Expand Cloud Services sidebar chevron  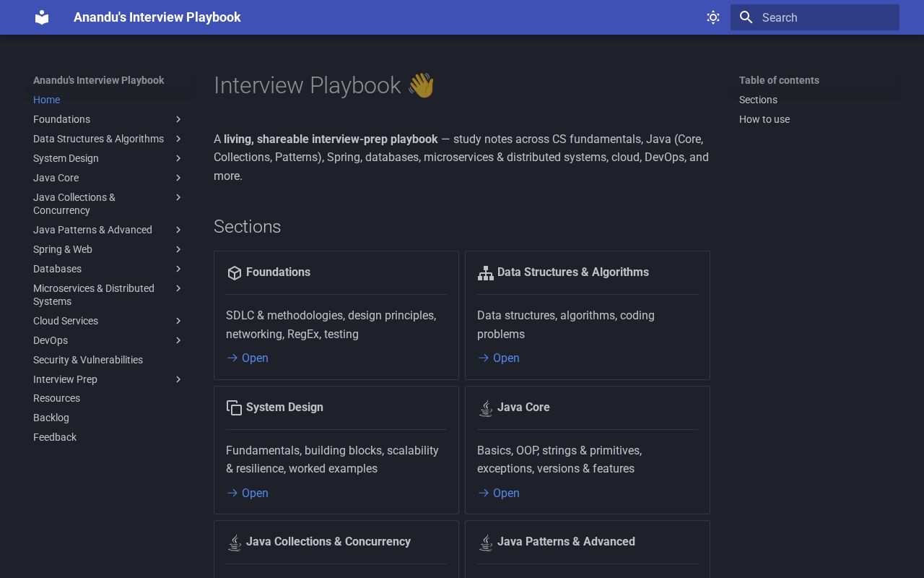click(x=178, y=321)
